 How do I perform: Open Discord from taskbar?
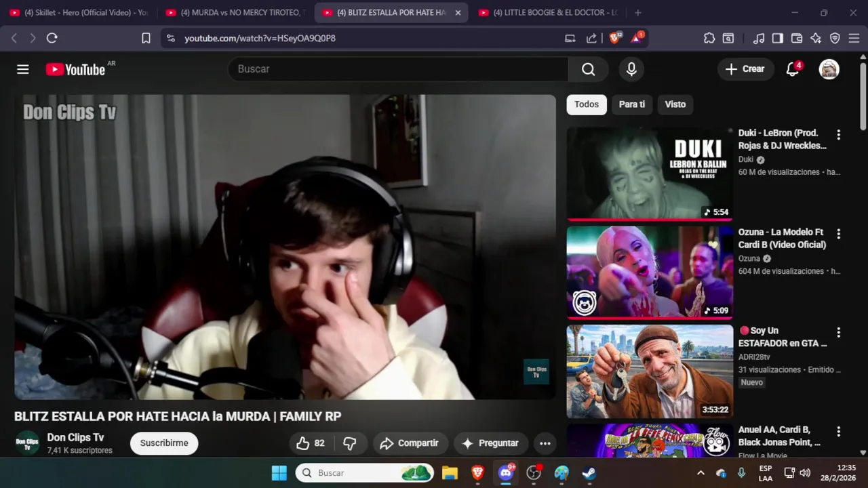coord(506,473)
